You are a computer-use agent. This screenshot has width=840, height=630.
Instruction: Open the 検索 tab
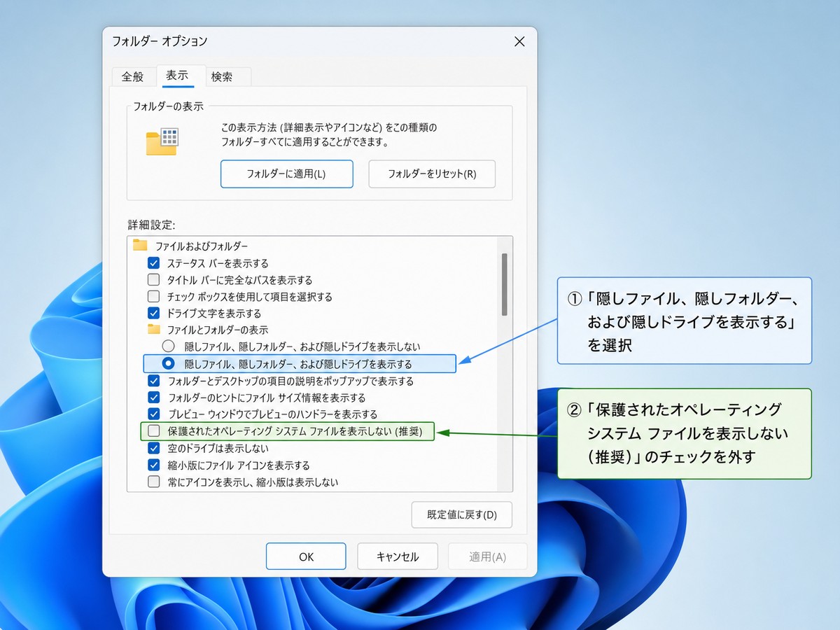pos(227,77)
